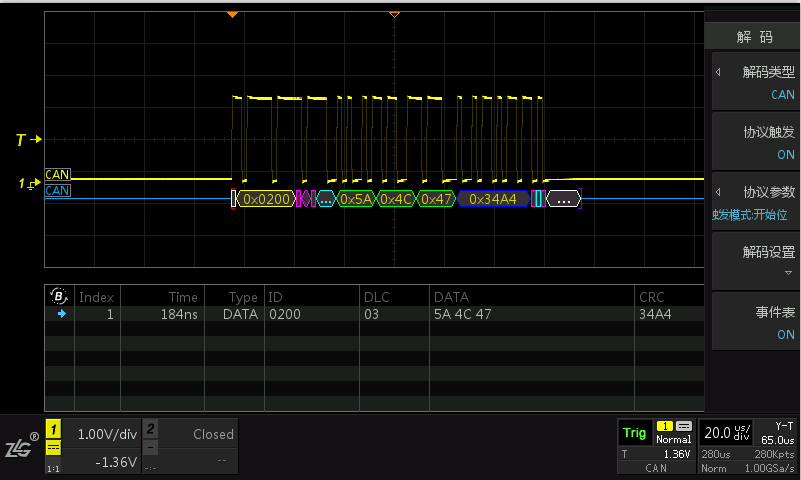Click the channel 1 DC coupling icon
Image resolution: width=801 pixels, height=480 pixels.
pos(54,448)
